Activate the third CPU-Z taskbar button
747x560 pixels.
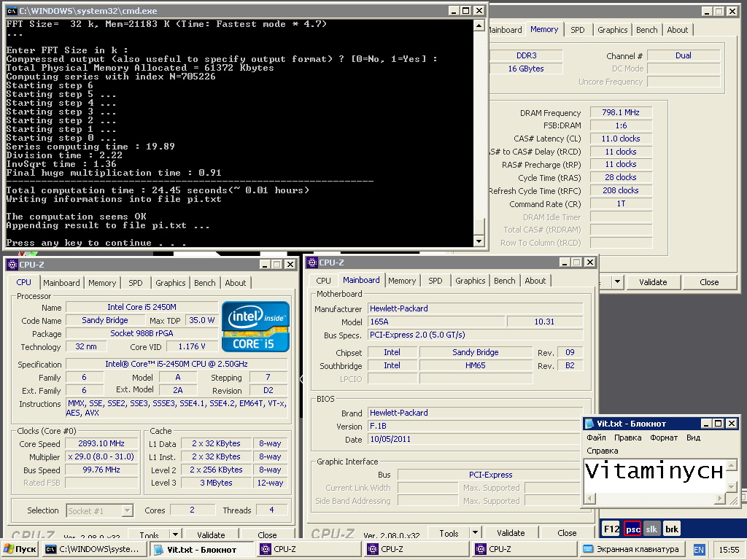tap(525, 549)
